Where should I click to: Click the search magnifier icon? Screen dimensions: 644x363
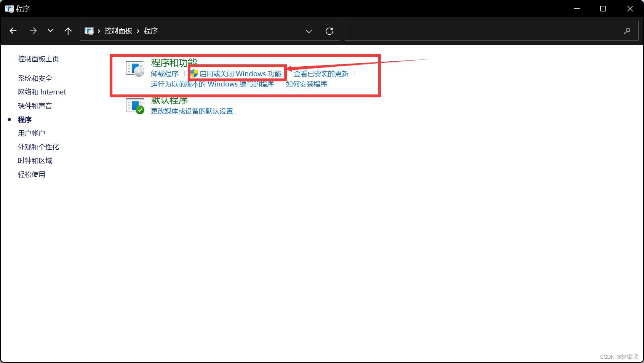click(627, 31)
